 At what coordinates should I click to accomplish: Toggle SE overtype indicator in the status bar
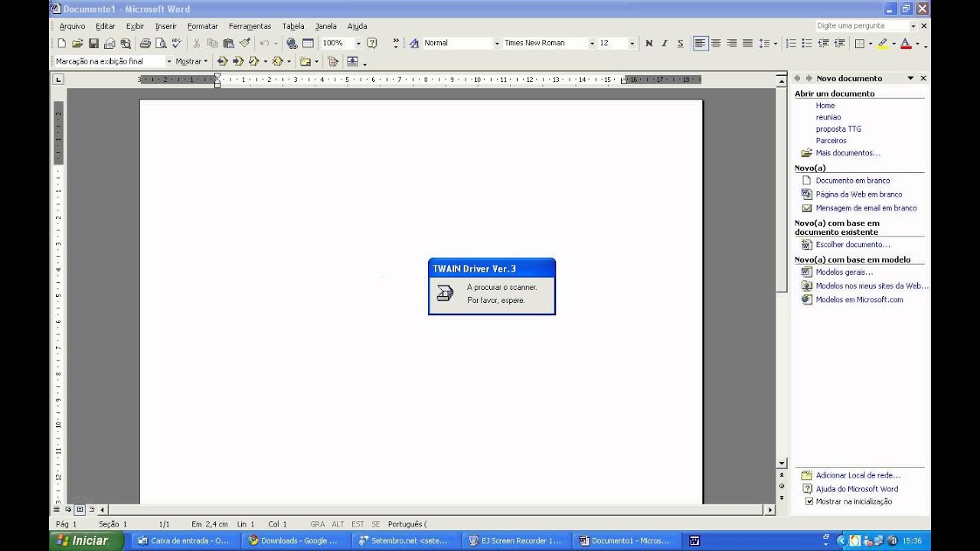pos(376,524)
